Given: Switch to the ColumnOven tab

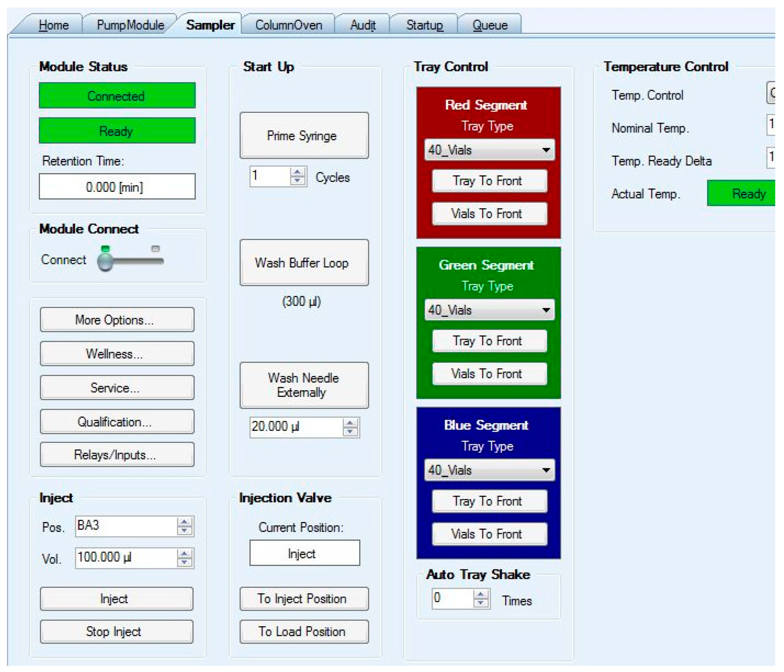Looking at the screenshot, I should [x=288, y=25].
